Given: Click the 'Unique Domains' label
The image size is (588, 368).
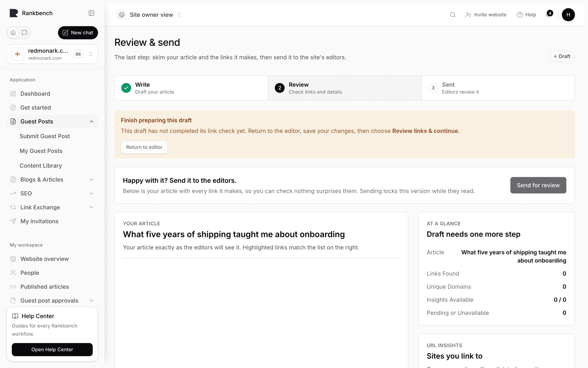Looking at the screenshot, I should pos(449,287).
